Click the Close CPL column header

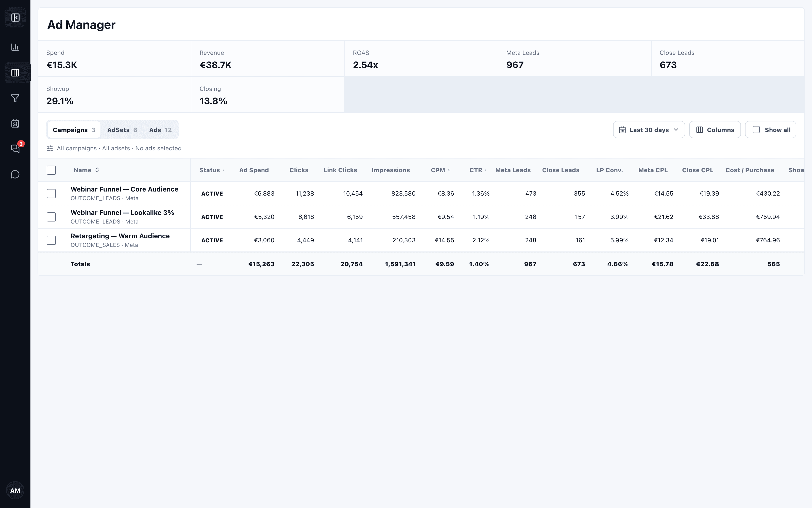[698, 170]
